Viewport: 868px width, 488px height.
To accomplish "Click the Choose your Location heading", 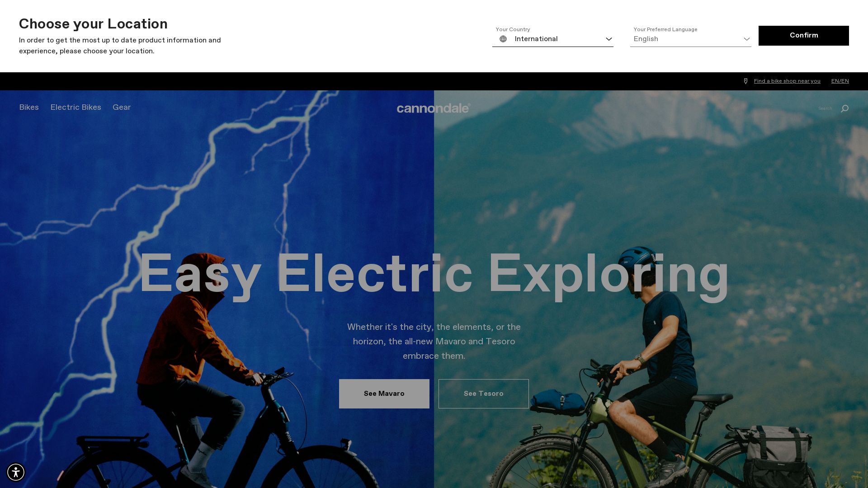I will tap(93, 24).
